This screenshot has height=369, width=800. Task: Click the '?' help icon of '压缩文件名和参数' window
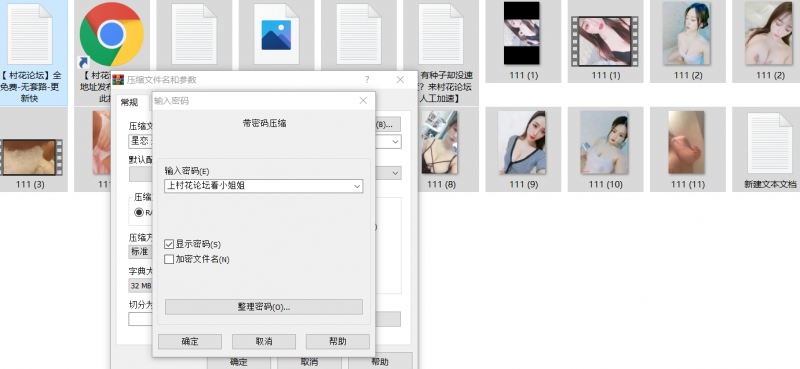(367, 80)
